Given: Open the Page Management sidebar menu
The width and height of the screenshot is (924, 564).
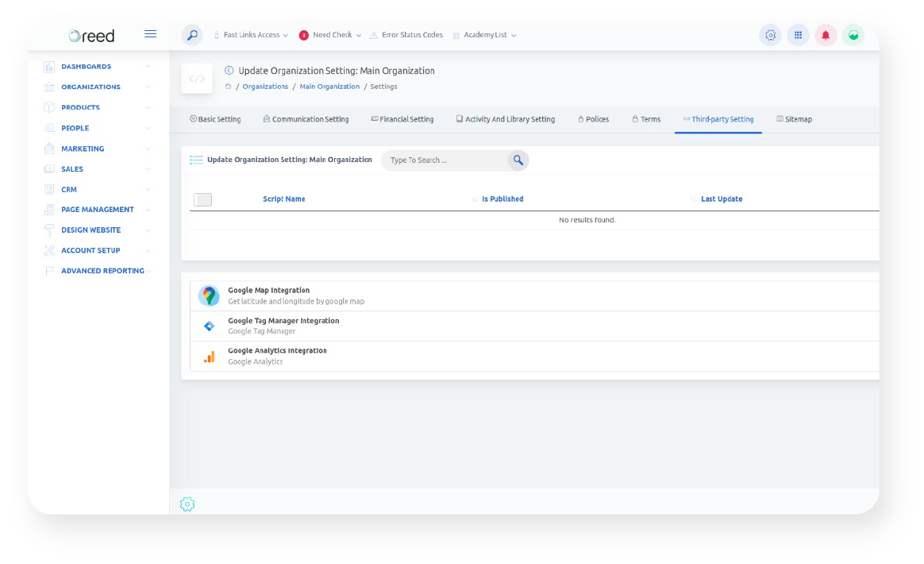Looking at the screenshot, I should coord(97,210).
